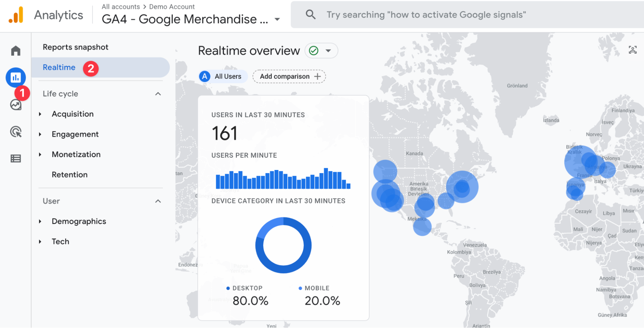Click the view user snapshot icon
Viewport: 644px width, 328px height.
click(x=633, y=50)
